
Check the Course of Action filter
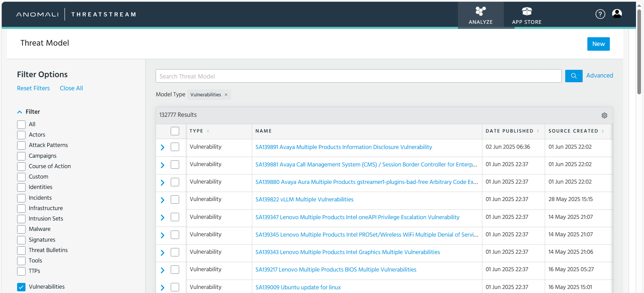[21, 166]
